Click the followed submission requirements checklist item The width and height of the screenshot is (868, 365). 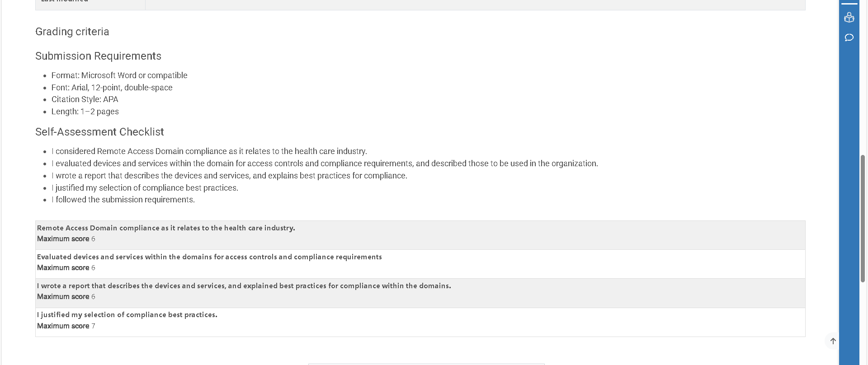[123, 200]
